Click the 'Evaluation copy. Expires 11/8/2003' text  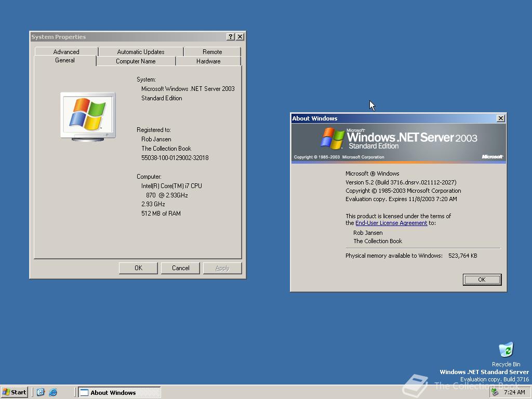pyautogui.click(x=401, y=199)
